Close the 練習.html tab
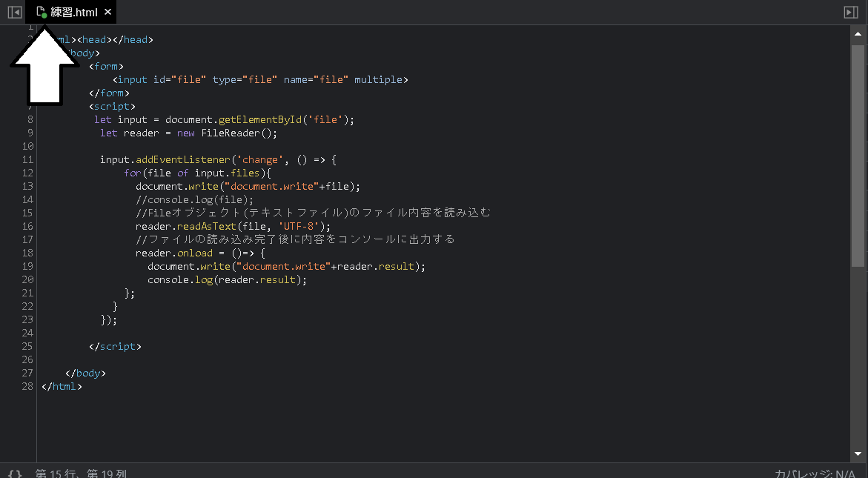 point(107,12)
